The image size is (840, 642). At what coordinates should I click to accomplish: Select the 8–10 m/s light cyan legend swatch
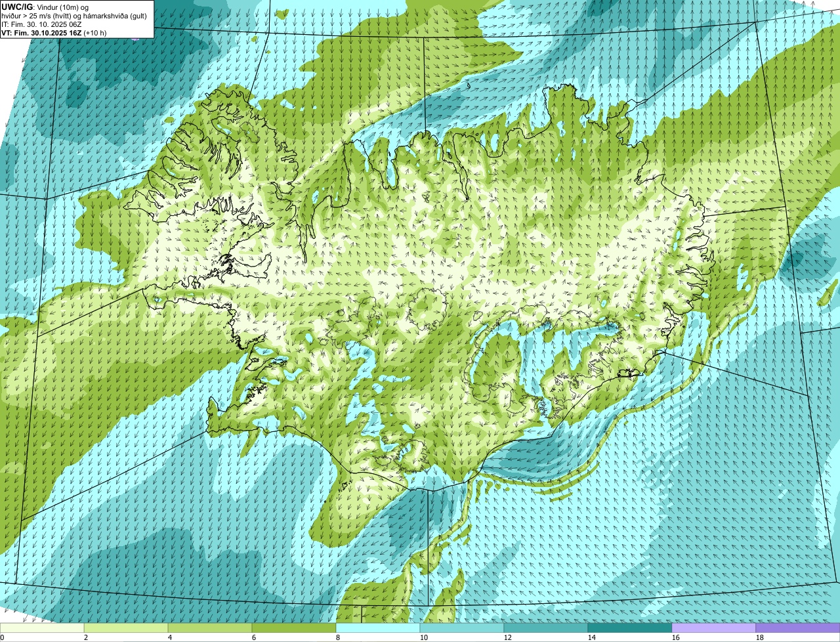coord(378,628)
